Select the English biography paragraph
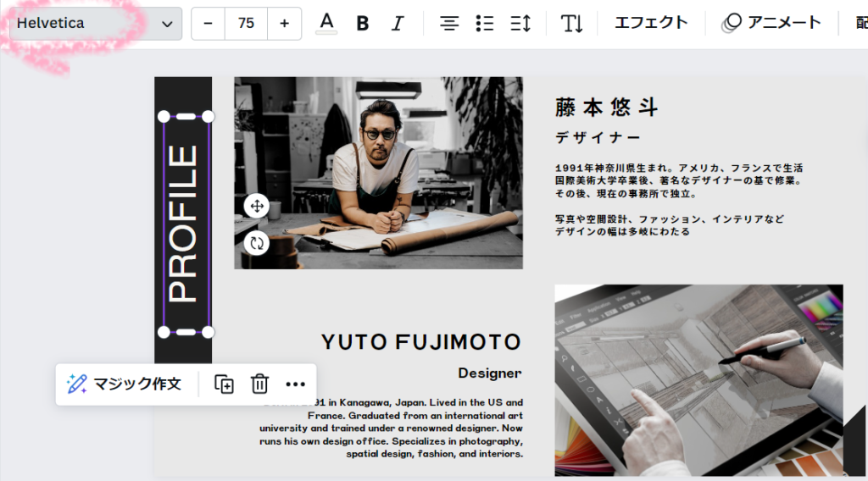 (392, 428)
